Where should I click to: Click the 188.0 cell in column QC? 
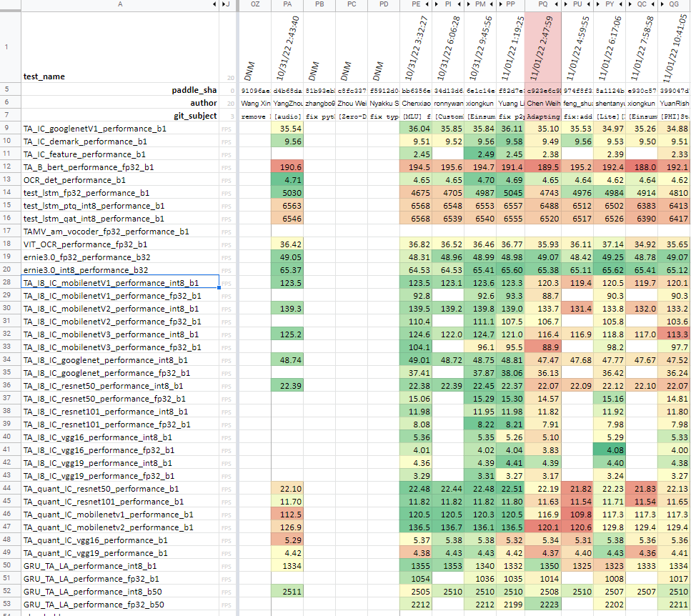642,167
